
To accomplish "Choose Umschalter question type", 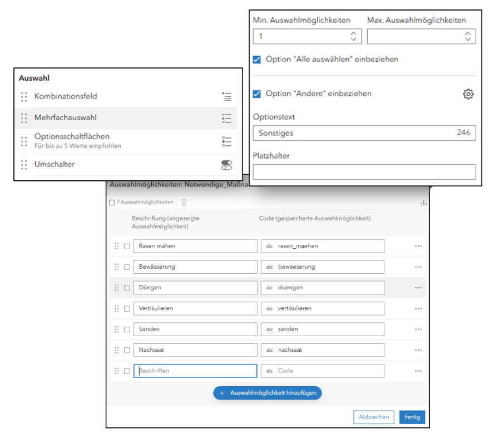I will coord(126,165).
